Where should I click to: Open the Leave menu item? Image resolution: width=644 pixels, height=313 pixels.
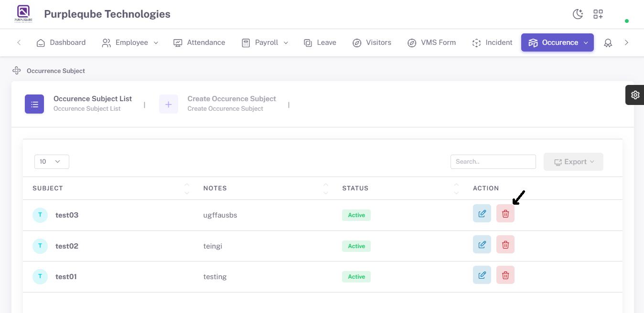(320, 42)
